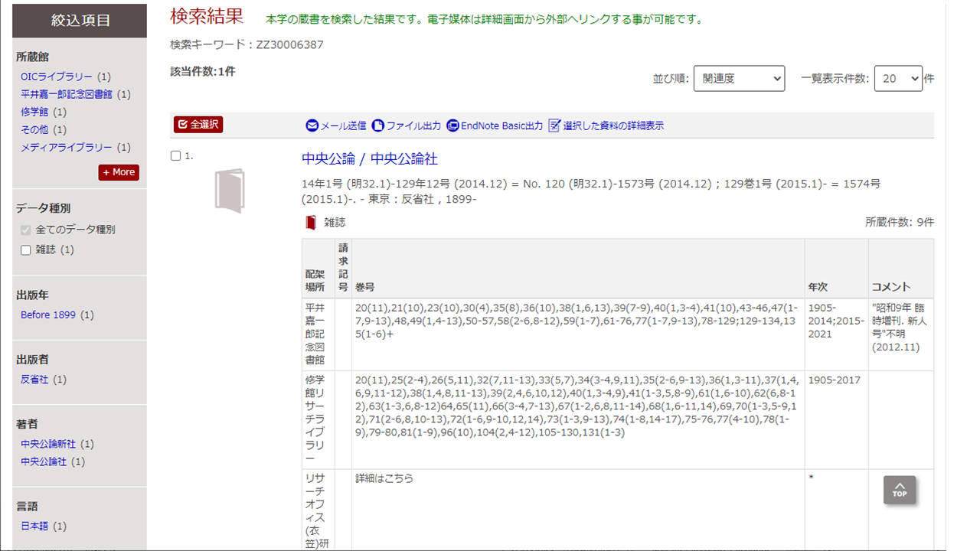Tick the checkbox for result 1
The image size is (980, 551).
coord(175,156)
